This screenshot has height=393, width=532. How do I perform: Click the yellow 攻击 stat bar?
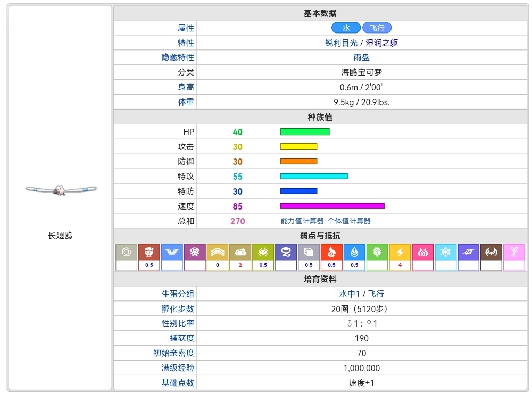point(299,146)
